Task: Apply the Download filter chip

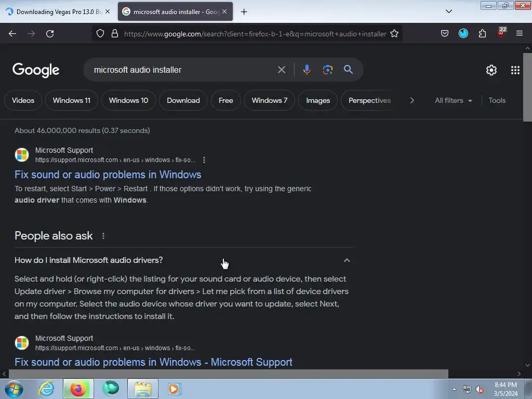Action: click(183, 100)
